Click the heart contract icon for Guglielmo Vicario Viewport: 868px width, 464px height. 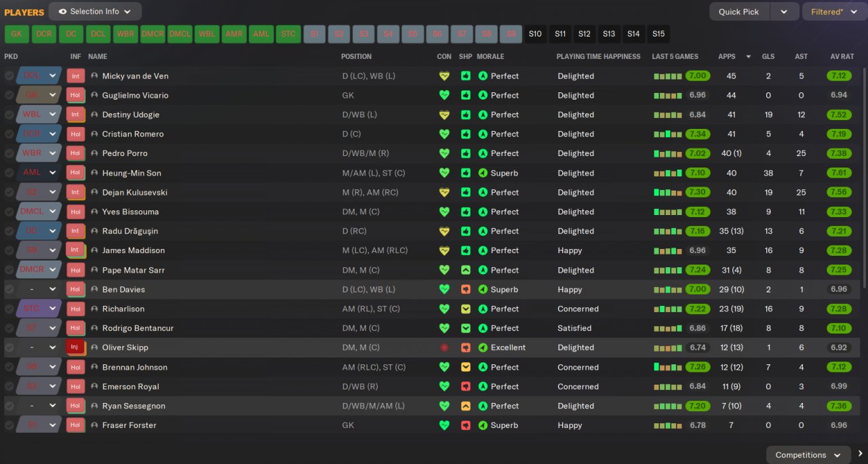[444, 95]
